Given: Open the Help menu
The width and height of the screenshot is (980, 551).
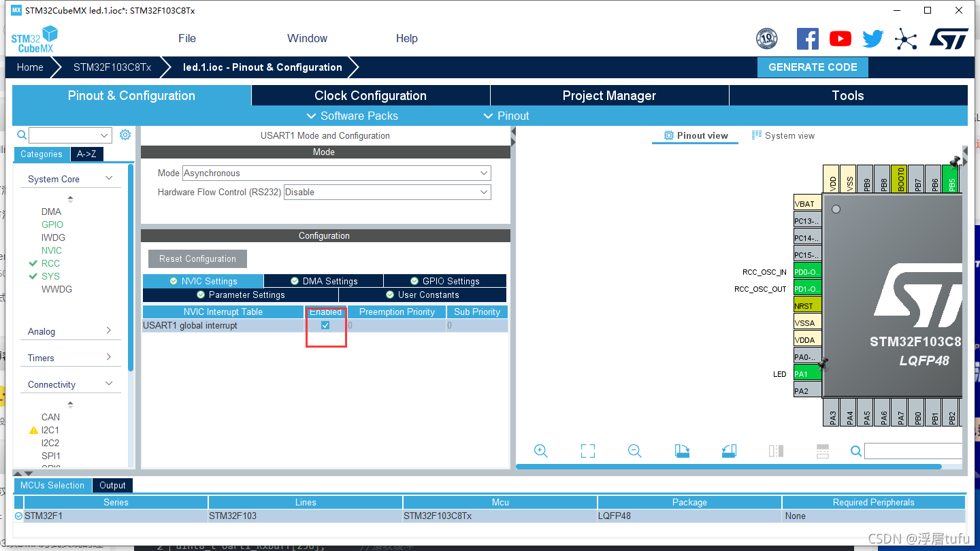Looking at the screenshot, I should [x=406, y=38].
